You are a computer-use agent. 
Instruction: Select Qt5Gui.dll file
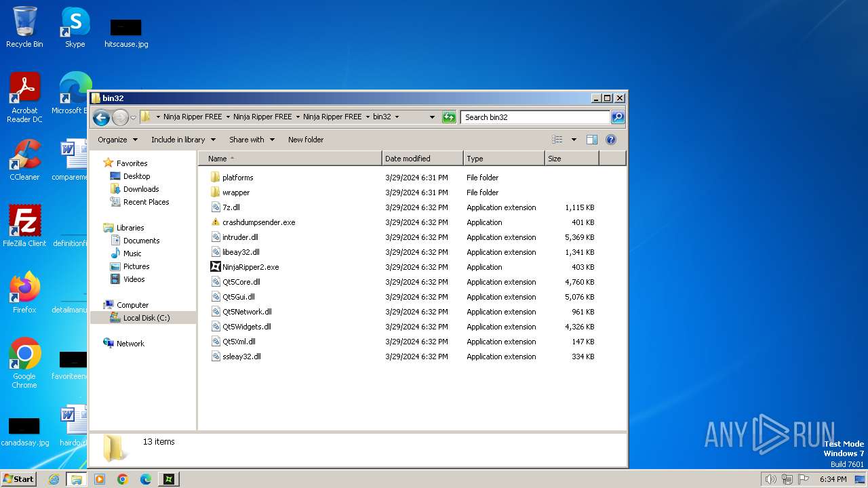(x=233, y=297)
